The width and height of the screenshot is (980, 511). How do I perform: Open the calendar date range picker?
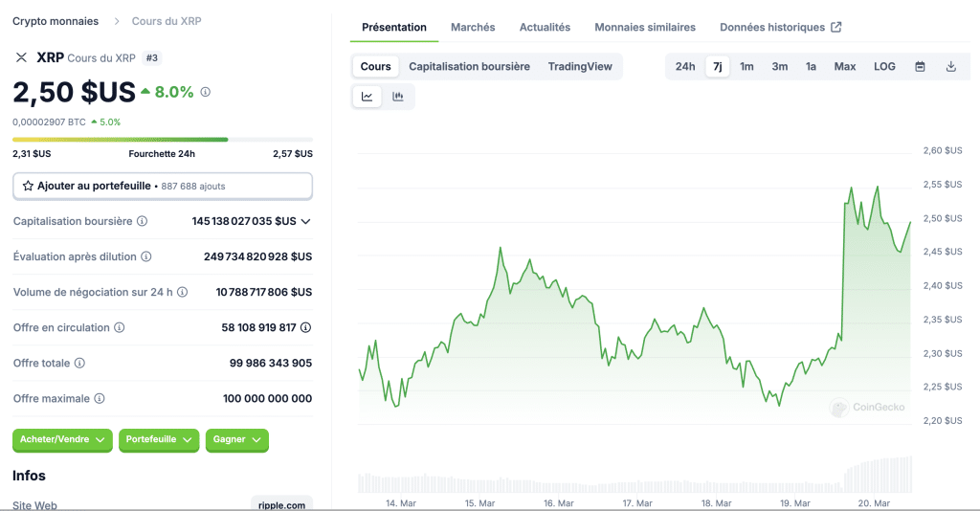pos(920,66)
